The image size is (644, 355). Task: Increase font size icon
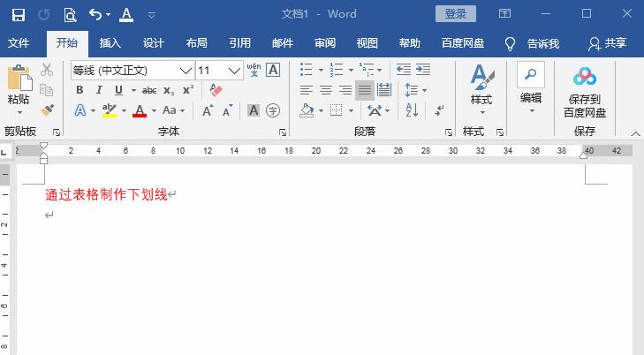(x=208, y=110)
